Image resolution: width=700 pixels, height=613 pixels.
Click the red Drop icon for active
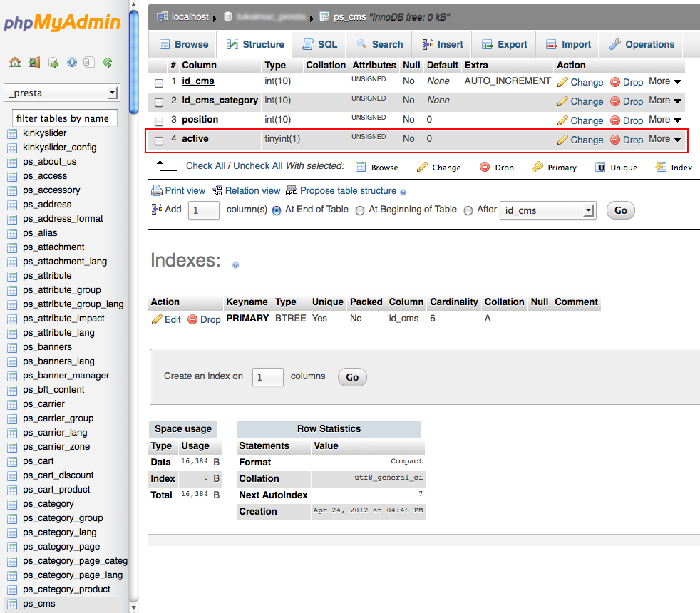[x=615, y=140]
